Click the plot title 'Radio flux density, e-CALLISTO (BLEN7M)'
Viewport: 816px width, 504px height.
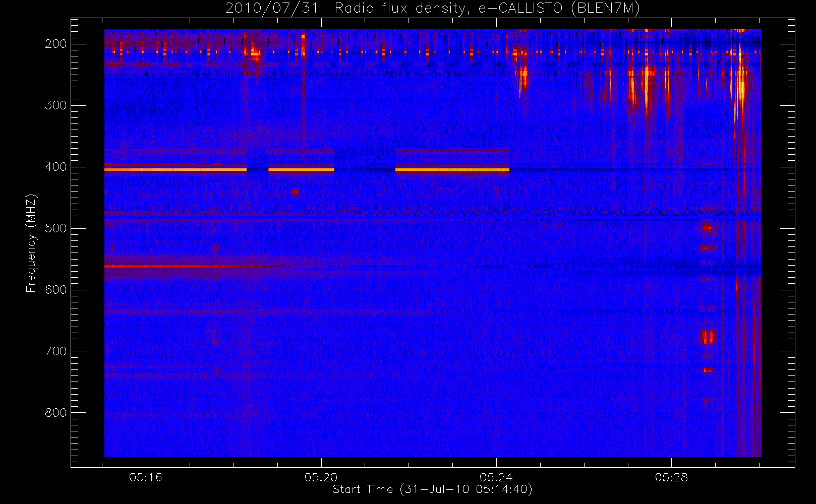pos(487,9)
